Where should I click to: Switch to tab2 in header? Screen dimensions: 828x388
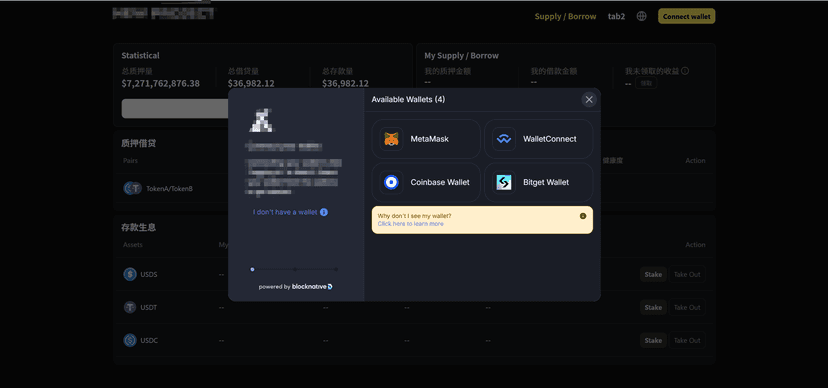coord(616,16)
